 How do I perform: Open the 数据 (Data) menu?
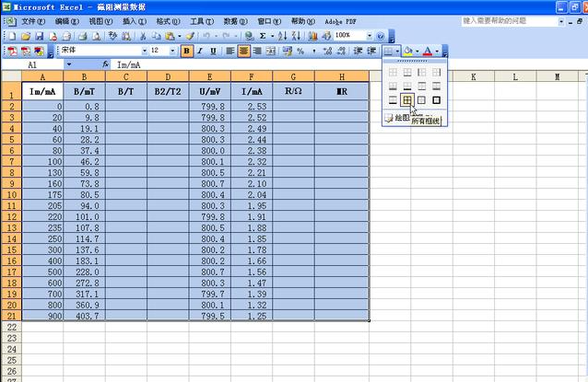pos(235,20)
